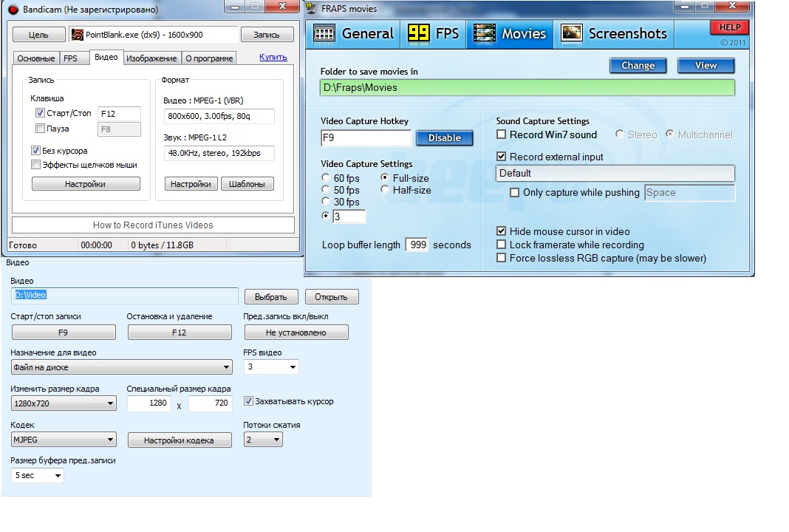Toggle Hide mouse cursor in video
The image size is (789, 532).
(x=501, y=231)
